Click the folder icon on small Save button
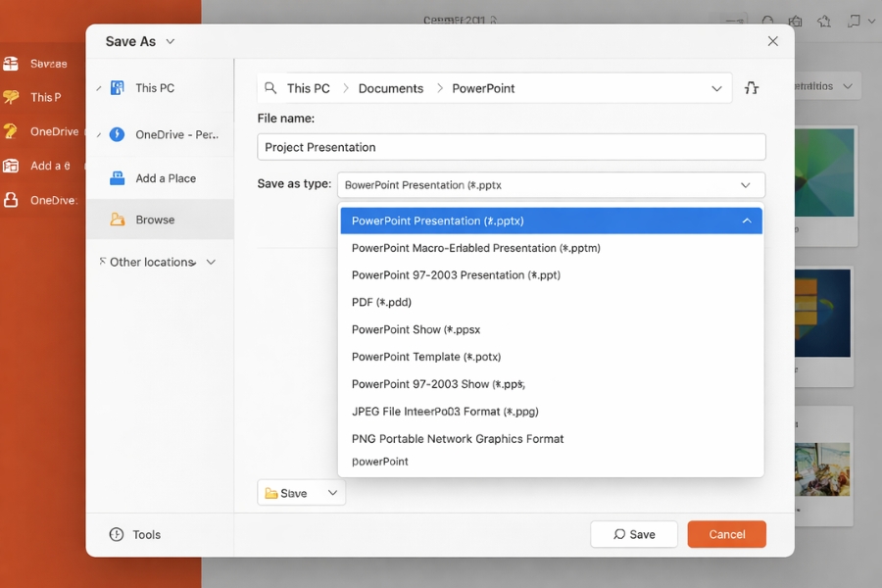 pos(271,493)
